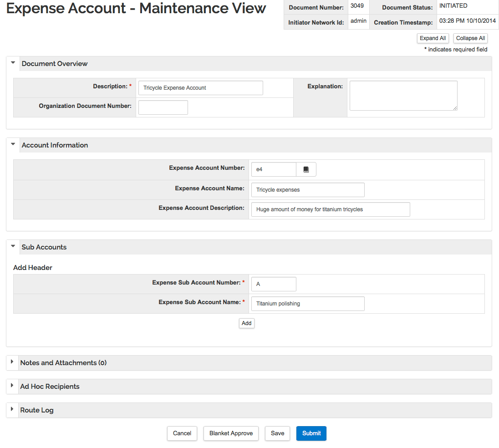
Task: Click the Add Header label
Action: 33,268
